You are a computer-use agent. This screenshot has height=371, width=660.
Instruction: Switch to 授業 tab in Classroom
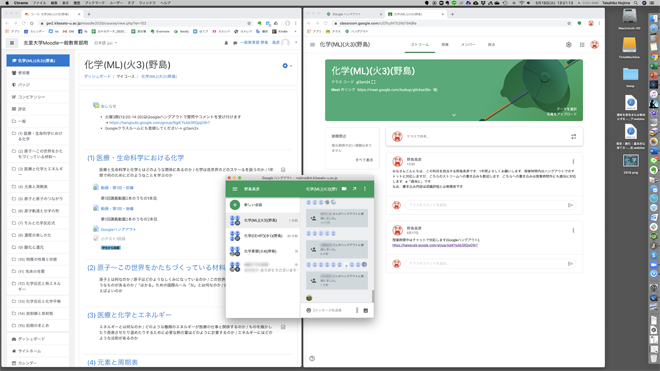445,45
